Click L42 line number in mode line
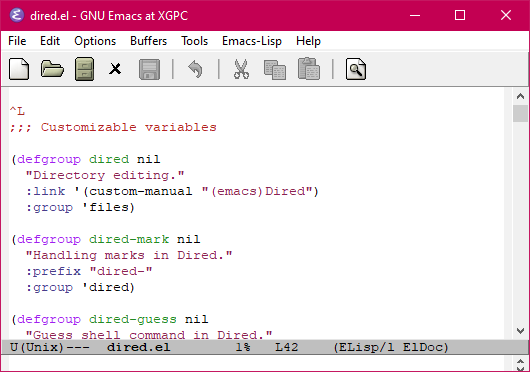Image resolution: width=530 pixels, height=372 pixels. [287, 347]
